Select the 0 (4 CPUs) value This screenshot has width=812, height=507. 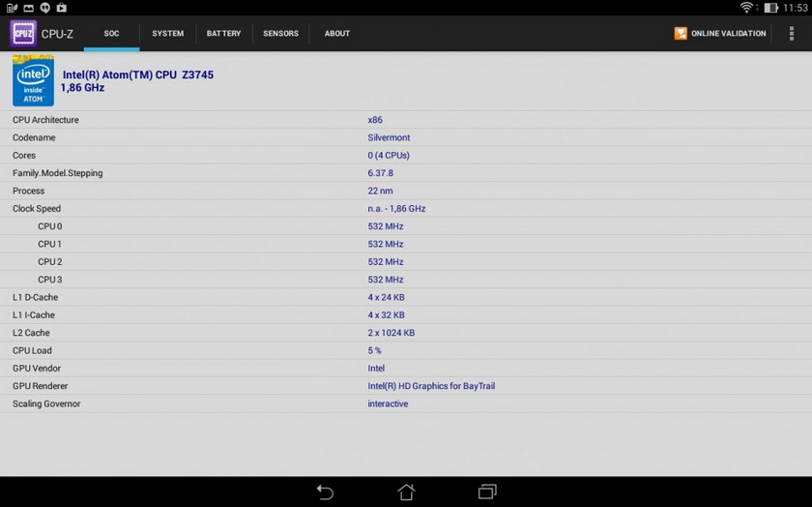[389, 155]
